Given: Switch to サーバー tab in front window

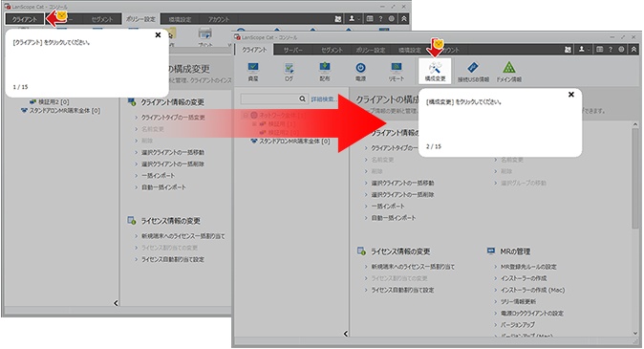Looking at the screenshot, I should tap(293, 50).
